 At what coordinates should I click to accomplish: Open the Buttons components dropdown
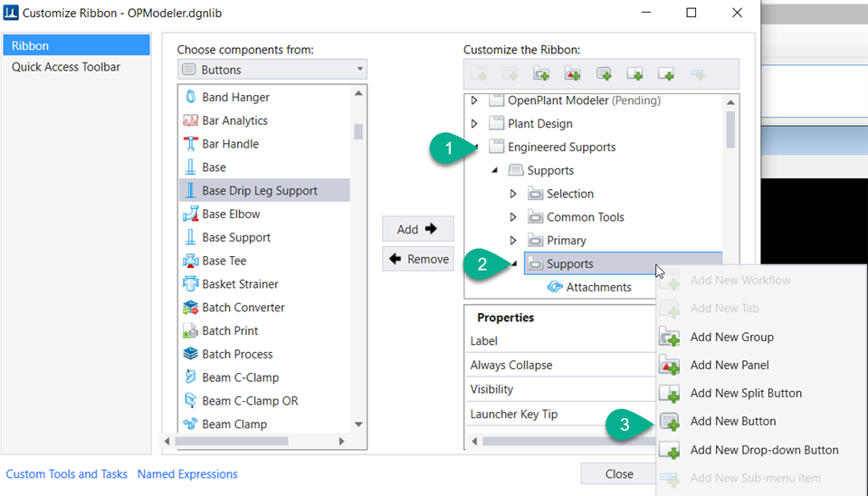pyautogui.click(x=272, y=70)
